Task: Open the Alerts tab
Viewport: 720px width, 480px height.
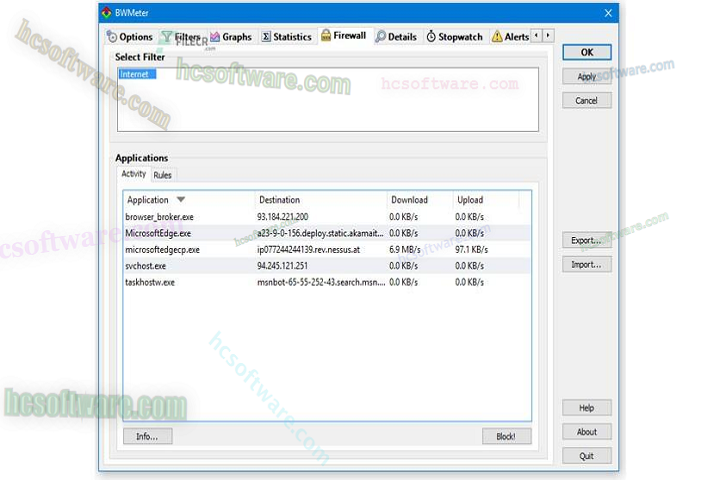Action: pyautogui.click(x=510, y=37)
